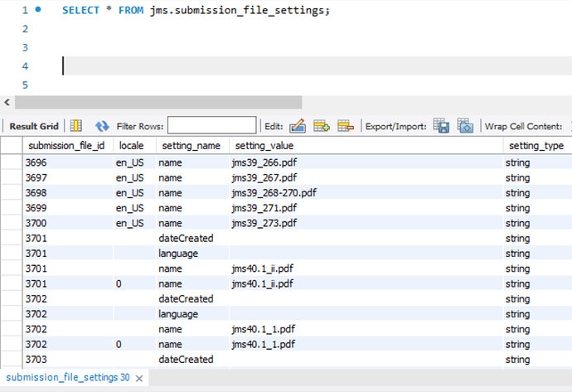Select the language cell in row 3701
This screenshot has width=572, height=392.
[x=192, y=253]
